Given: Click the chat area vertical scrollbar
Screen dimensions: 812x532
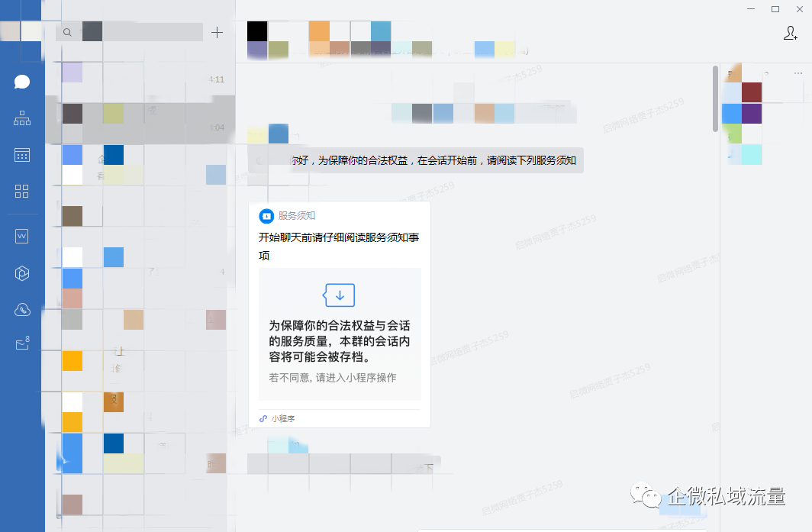Looking at the screenshot, I should click(715, 98).
